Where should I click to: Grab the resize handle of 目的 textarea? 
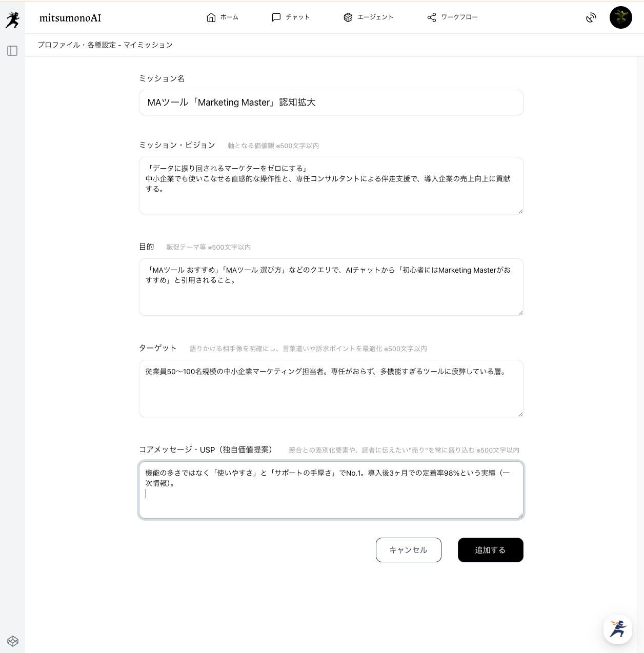pos(520,312)
